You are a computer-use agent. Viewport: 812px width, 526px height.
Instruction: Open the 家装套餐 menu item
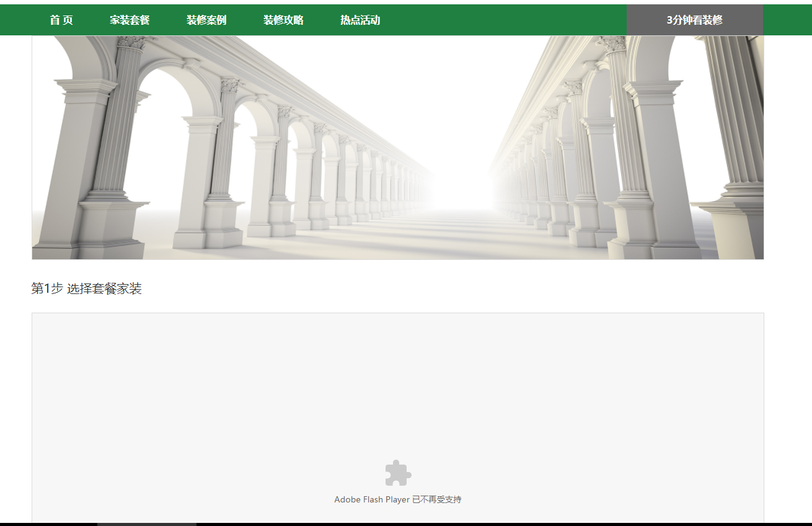(130, 20)
